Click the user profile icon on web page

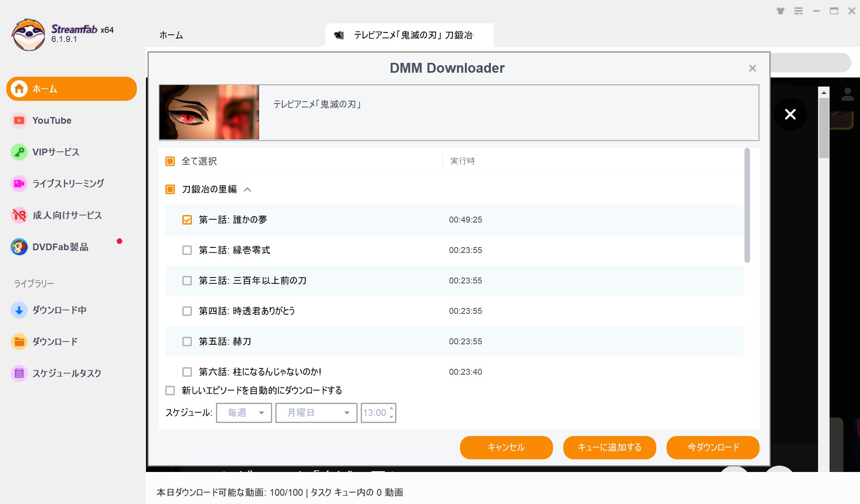pyautogui.click(x=848, y=94)
